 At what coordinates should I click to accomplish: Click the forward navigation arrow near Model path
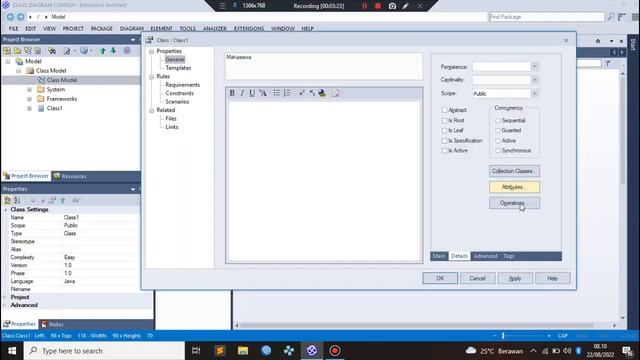pos(20,17)
